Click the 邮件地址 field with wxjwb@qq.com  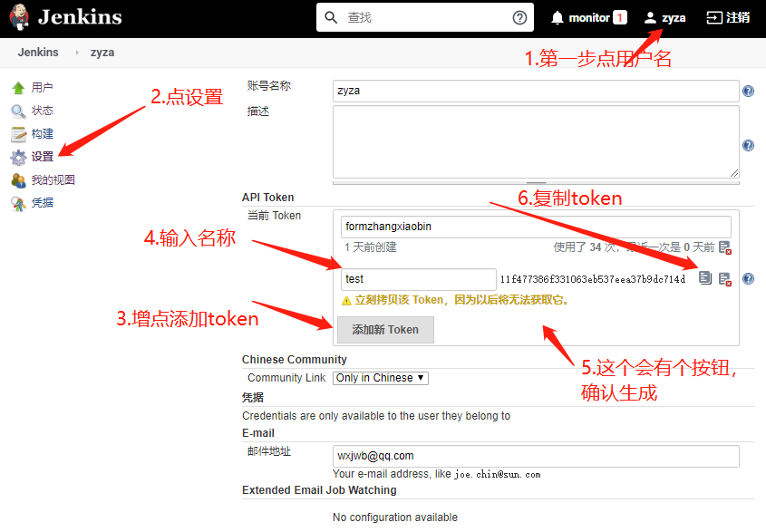click(x=536, y=456)
